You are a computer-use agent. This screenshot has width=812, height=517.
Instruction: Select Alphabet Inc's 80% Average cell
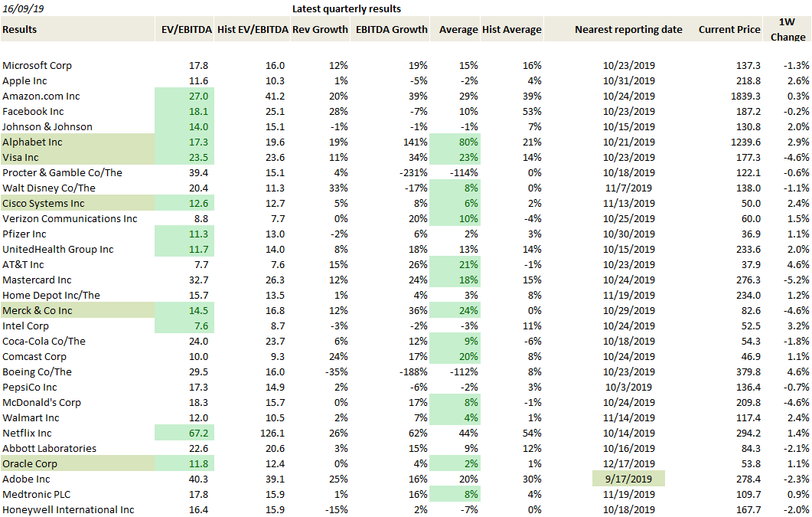click(x=467, y=142)
